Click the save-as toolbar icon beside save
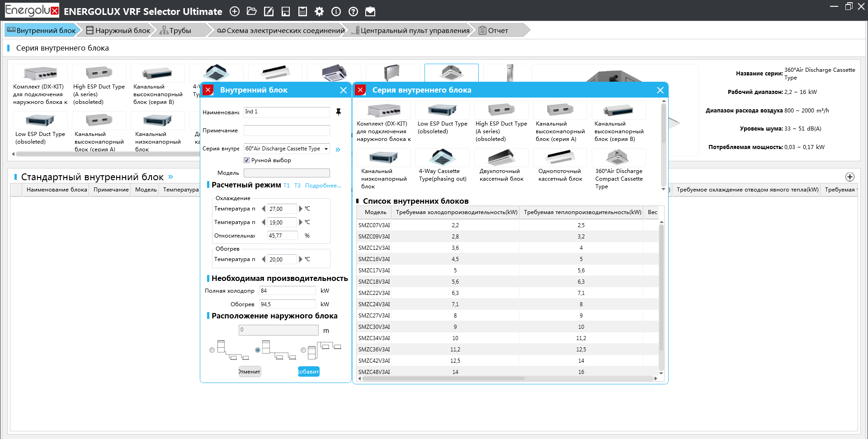Viewport: 868px width, 439px height. click(302, 12)
